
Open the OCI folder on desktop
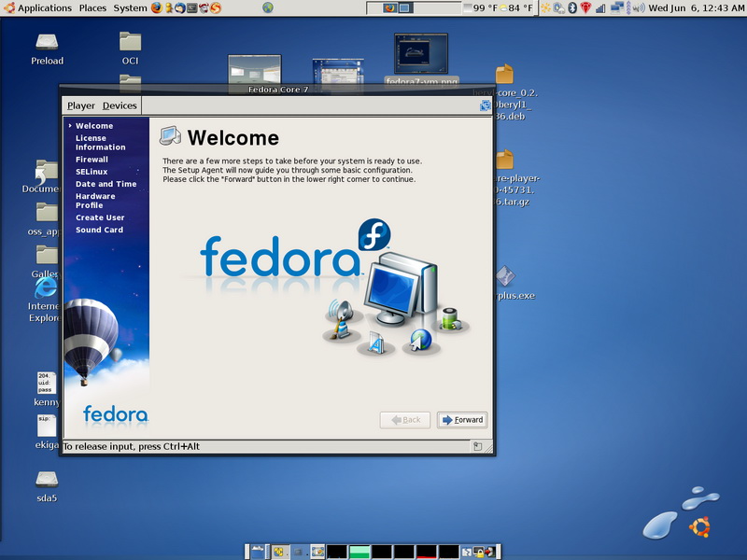click(x=130, y=42)
